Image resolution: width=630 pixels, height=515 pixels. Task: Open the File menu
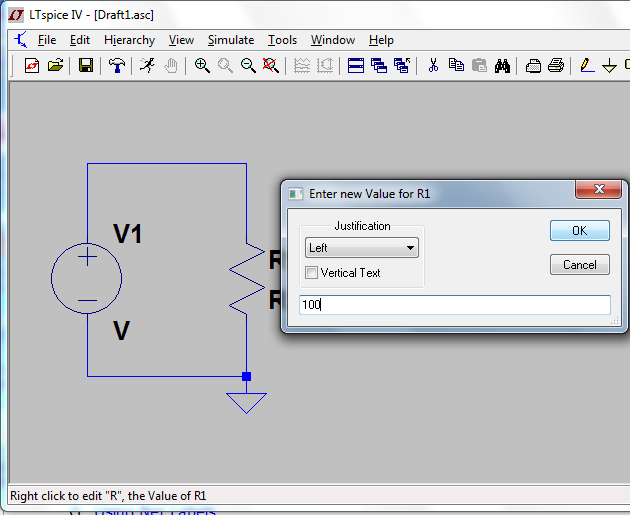tap(47, 40)
